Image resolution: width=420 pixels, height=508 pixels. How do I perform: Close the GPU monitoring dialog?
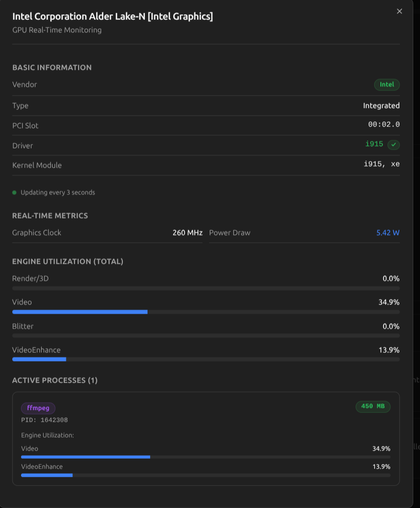click(x=399, y=11)
